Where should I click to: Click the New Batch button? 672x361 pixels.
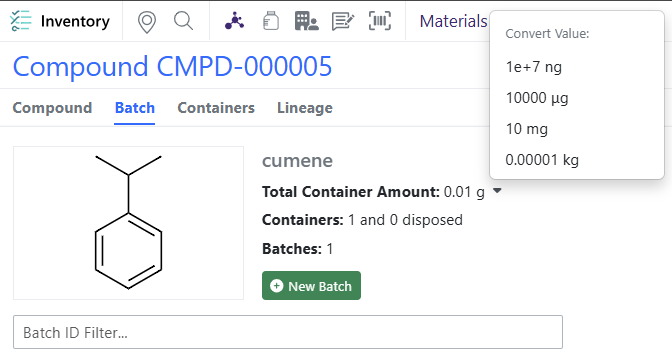click(311, 286)
